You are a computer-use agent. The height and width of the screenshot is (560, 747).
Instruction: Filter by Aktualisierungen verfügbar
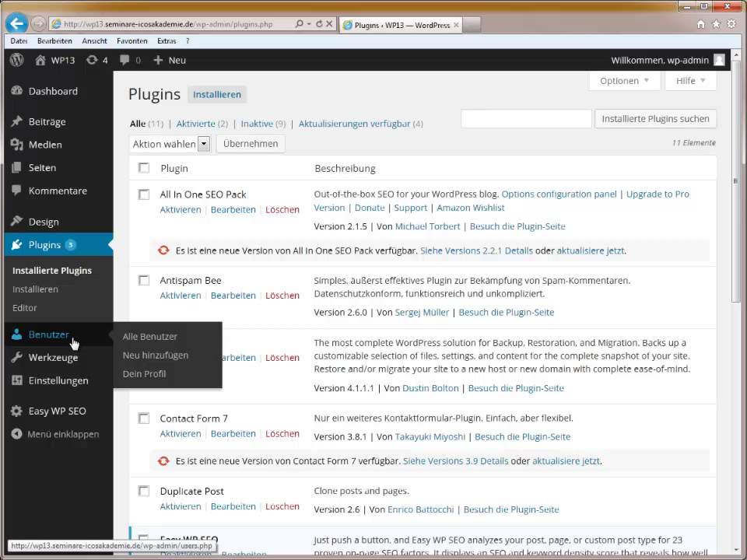355,124
